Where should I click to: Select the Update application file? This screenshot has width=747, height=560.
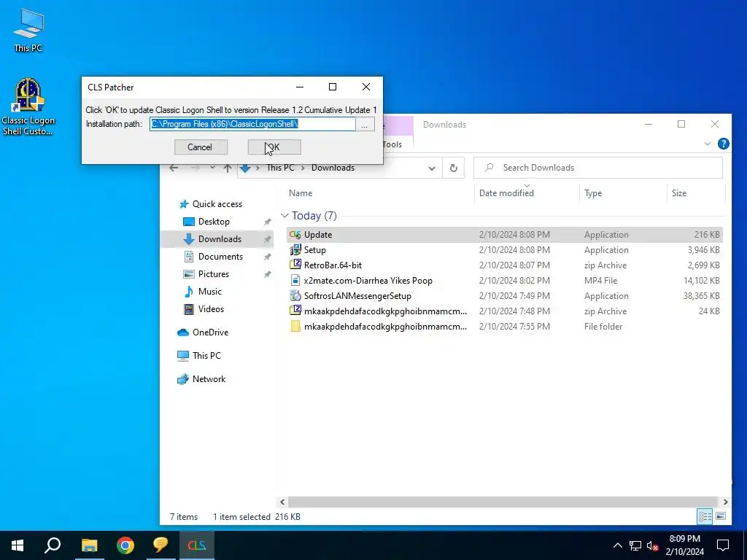coord(505,235)
